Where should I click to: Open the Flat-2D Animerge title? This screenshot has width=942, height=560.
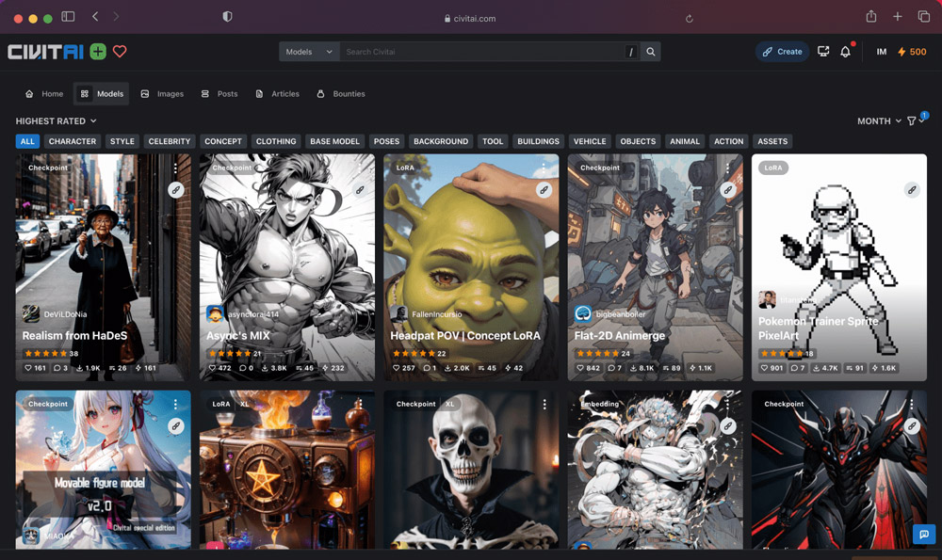pos(620,335)
